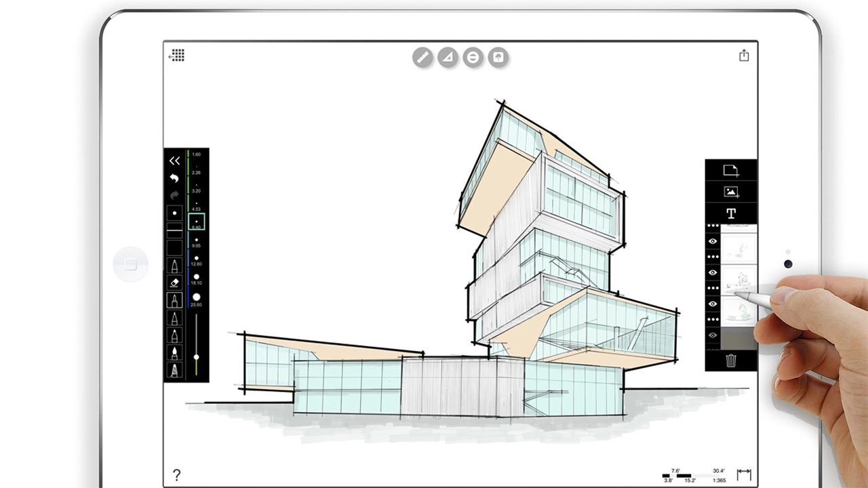Select the grey bottom layer thumbnail
Viewport: 868px width, 488px height.
739,338
